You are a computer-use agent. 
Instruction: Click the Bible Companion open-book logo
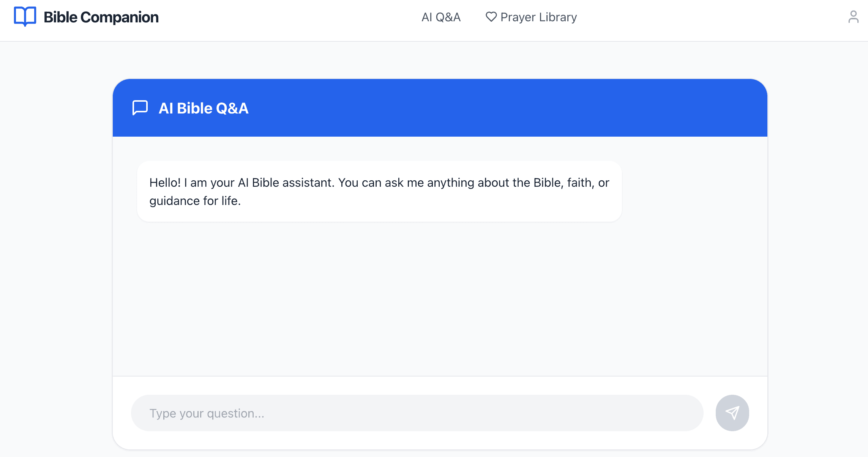(x=25, y=17)
